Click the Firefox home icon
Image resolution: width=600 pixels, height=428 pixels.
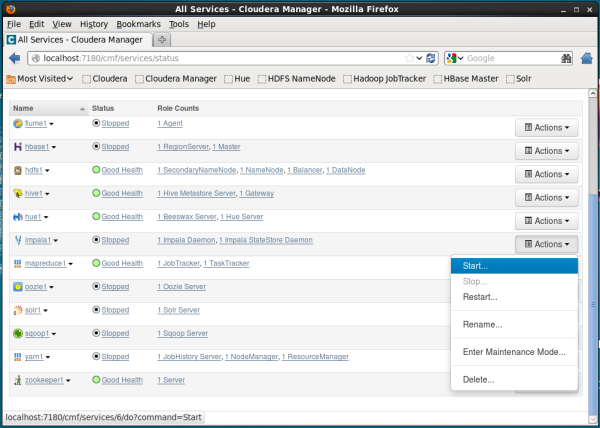(587, 58)
